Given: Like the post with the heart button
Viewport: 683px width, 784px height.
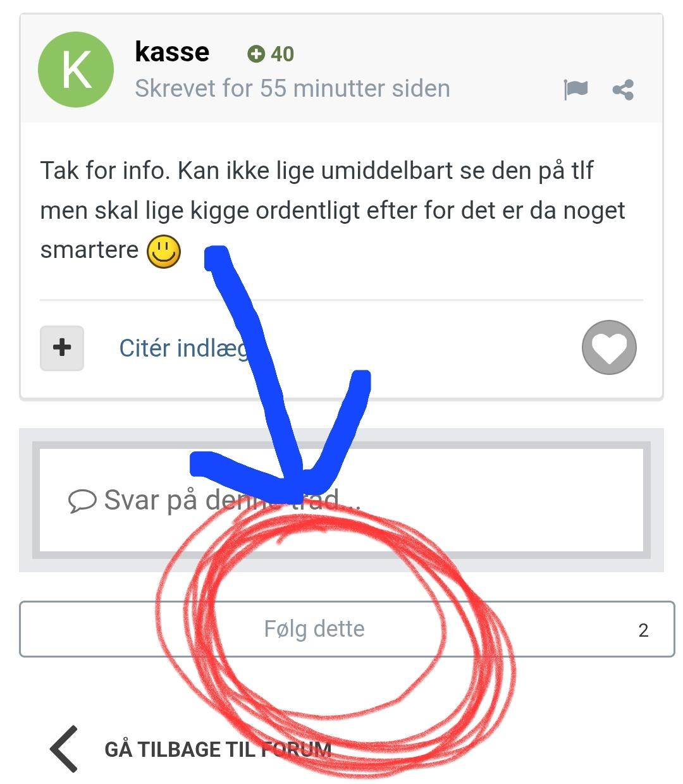Looking at the screenshot, I should 609,348.
